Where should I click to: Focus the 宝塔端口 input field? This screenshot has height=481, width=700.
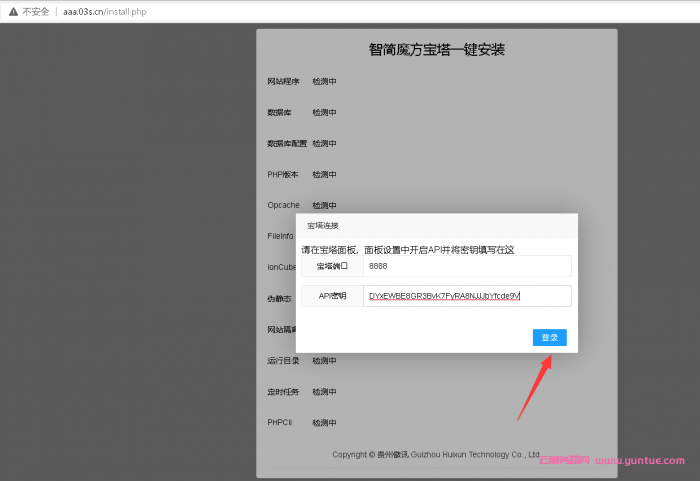[x=467, y=266]
